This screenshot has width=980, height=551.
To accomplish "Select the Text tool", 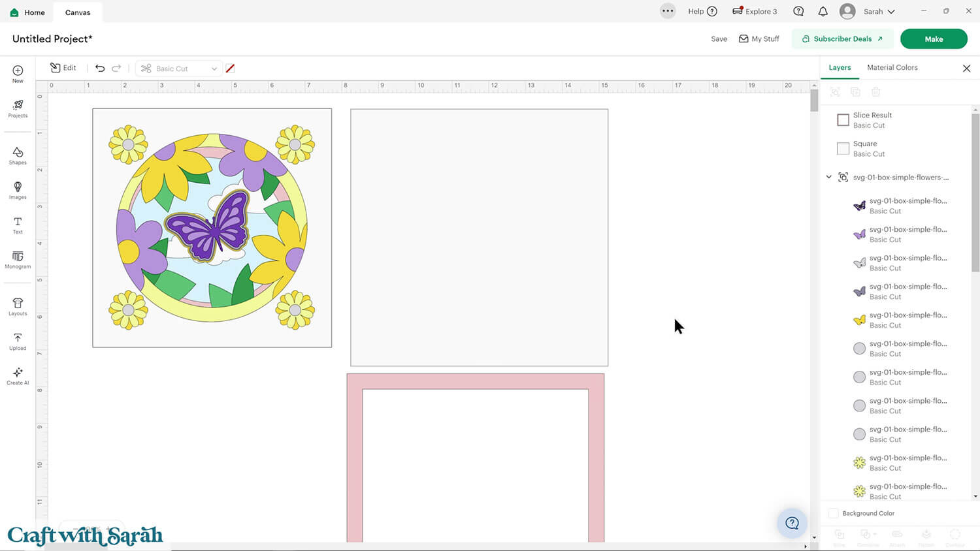I will (x=18, y=225).
